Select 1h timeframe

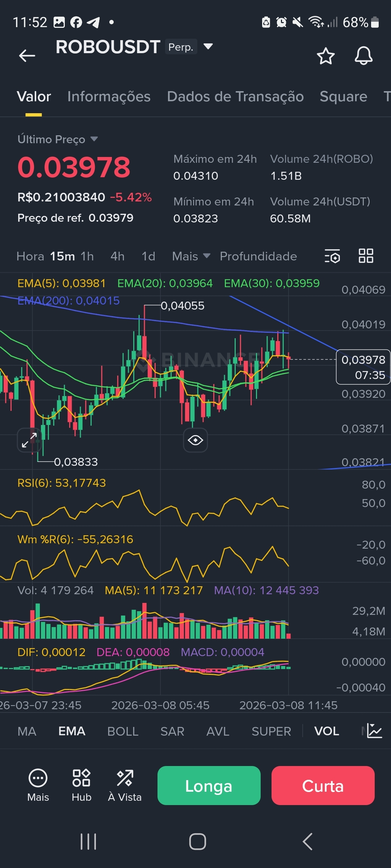pos(87,256)
